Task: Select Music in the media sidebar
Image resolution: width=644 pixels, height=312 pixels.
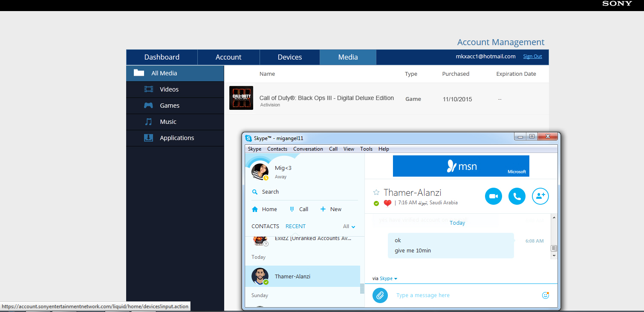Action: pos(175,122)
